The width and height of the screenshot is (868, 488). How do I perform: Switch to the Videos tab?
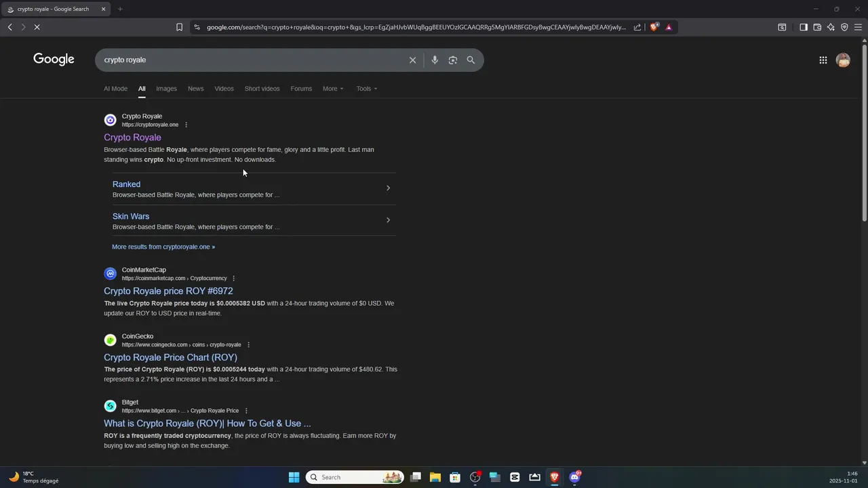point(224,89)
